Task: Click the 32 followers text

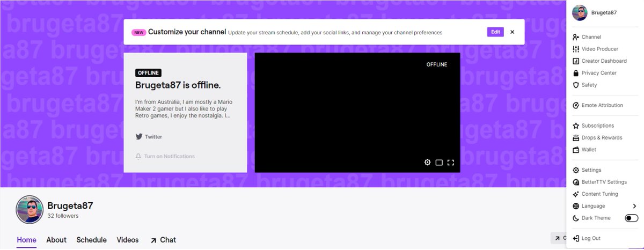Action: pos(63,216)
